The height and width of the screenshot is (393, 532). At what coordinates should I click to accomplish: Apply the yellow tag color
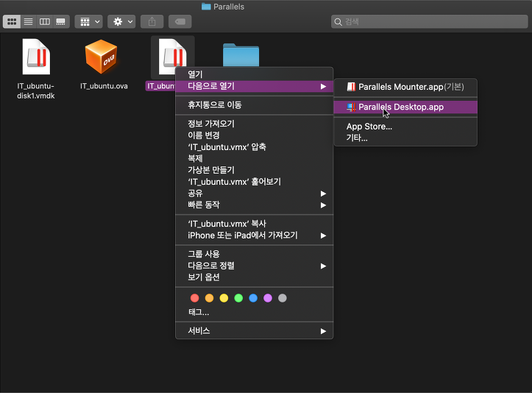(x=224, y=298)
